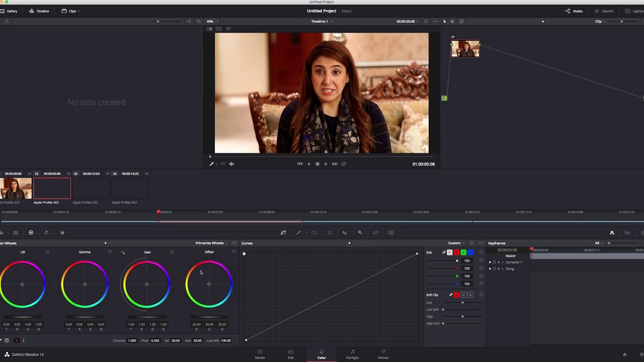
Task: Open the RGB Mixer palette icon
Action: pos(46,233)
